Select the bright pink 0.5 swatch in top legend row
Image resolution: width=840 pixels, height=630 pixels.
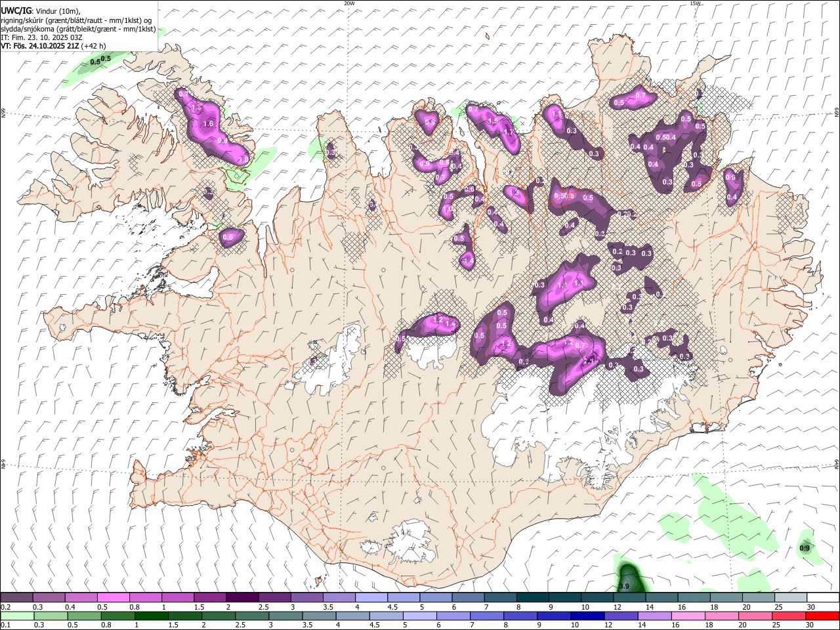(113, 598)
